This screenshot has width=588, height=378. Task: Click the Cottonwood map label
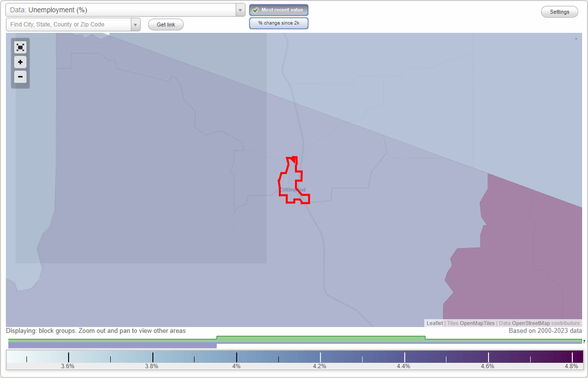click(293, 190)
